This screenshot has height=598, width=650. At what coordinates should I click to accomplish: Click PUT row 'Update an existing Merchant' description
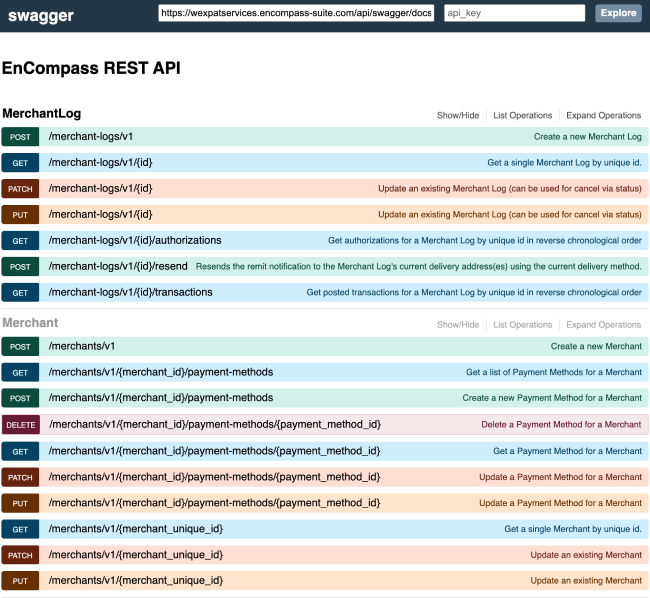pyautogui.click(x=586, y=581)
